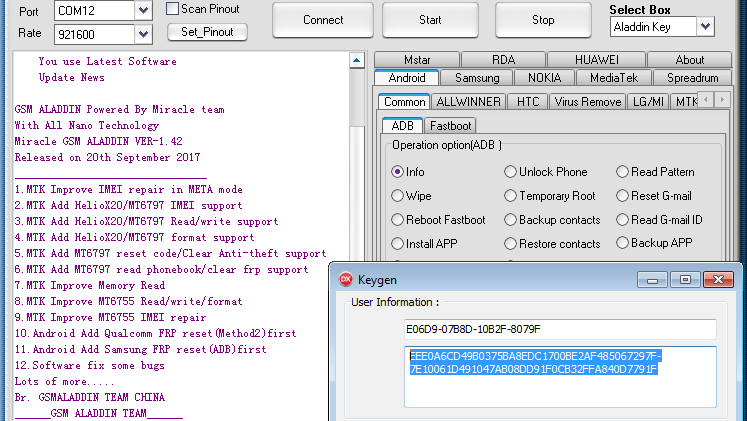Enable the Scan Pinout checkbox
Image resolution: width=747 pixels, height=421 pixels.
point(172,9)
